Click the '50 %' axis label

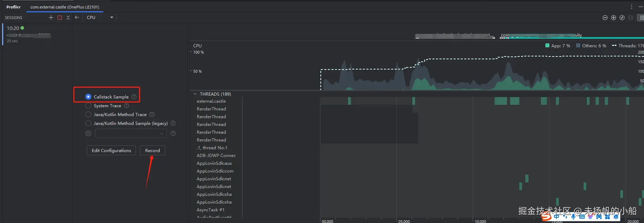point(197,71)
